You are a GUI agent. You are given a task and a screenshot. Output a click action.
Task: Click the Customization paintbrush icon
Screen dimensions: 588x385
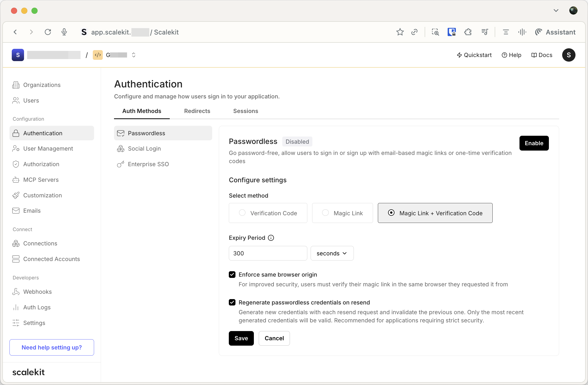(x=16, y=195)
